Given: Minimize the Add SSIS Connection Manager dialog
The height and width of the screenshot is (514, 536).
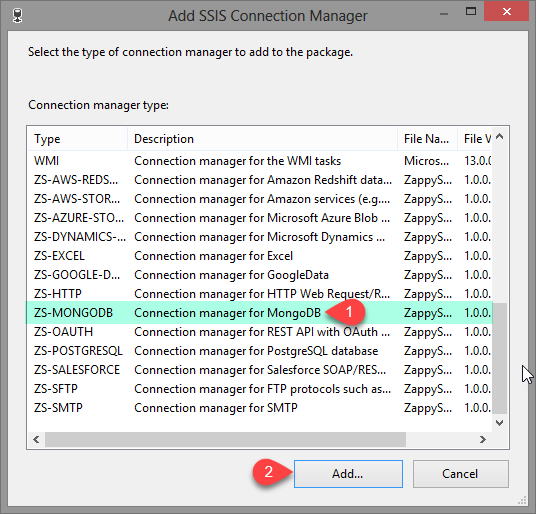Looking at the screenshot, I should pyautogui.click(x=444, y=14).
